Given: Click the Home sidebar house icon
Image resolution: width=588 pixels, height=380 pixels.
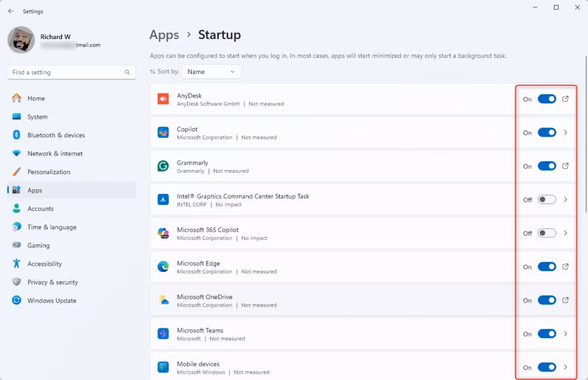Looking at the screenshot, I should click(17, 98).
